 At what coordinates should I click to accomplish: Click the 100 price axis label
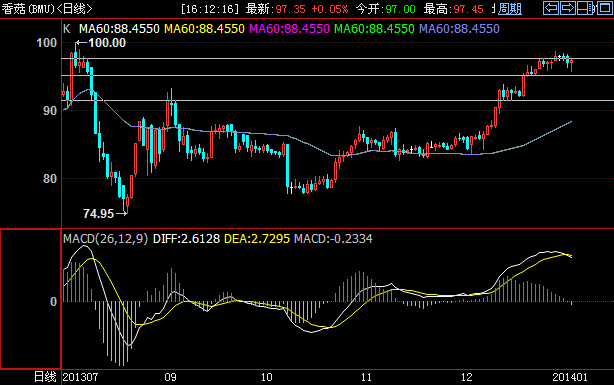[x=46, y=43]
